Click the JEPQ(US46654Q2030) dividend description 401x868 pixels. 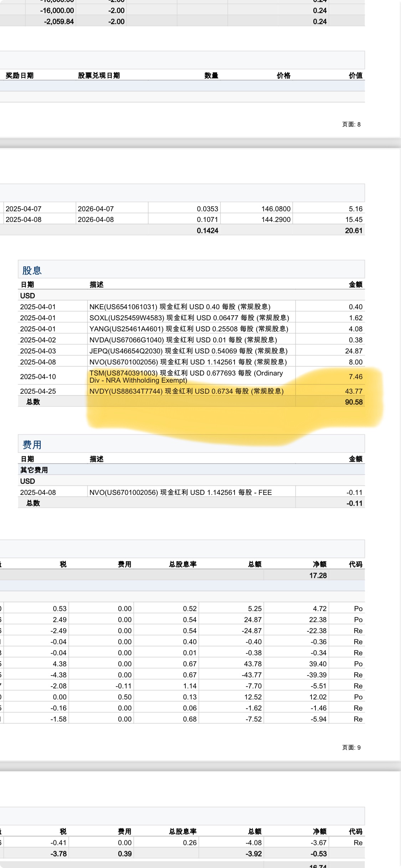coord(189,351)
